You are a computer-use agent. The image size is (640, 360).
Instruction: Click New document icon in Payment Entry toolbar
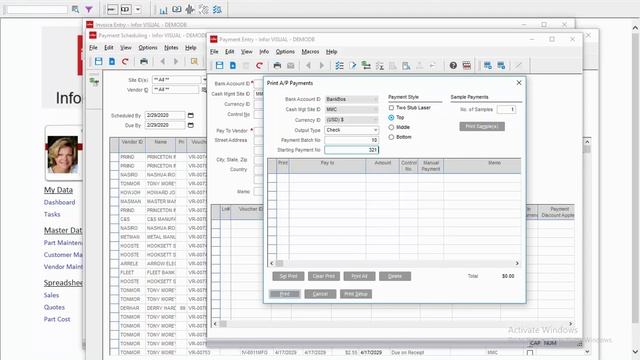click(233, 65)
